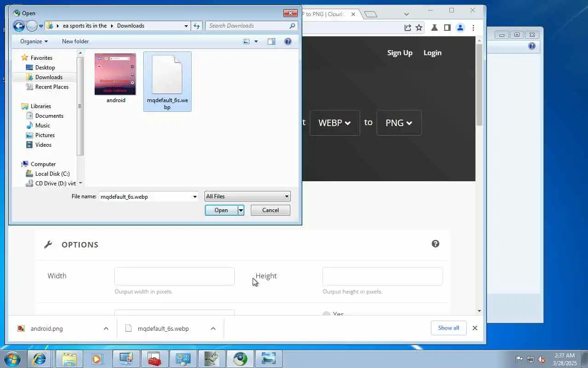Viewport: 588px width, 368px height.
Task: Open Chrome profile avatar
Action: pyautogui.click(x=460, y=28)
